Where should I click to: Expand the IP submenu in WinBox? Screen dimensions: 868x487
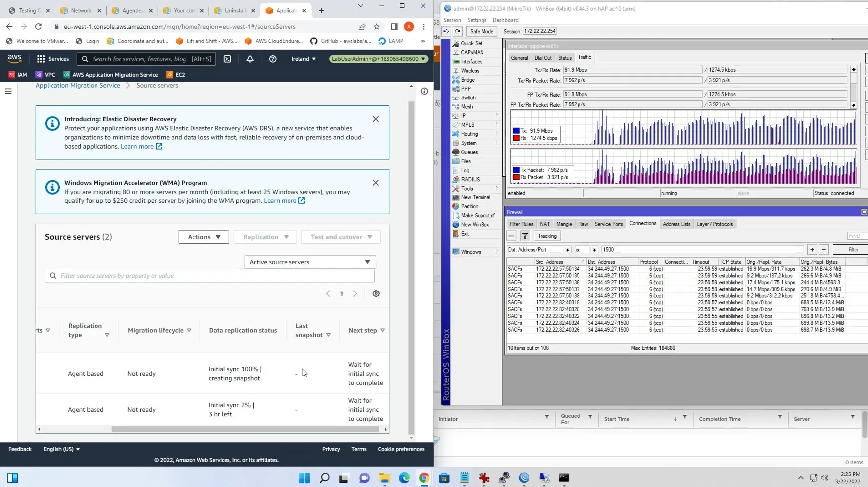point(476,116)
